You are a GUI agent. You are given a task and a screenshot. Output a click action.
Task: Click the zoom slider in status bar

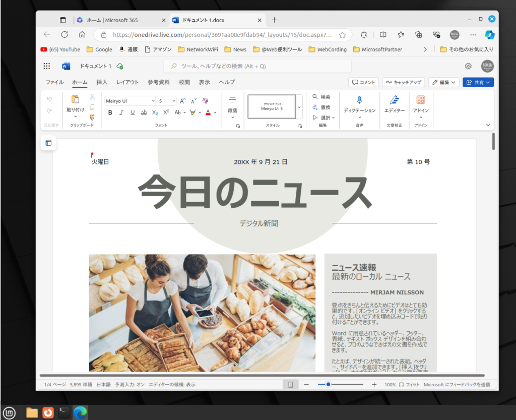click(x=329, y=384)
